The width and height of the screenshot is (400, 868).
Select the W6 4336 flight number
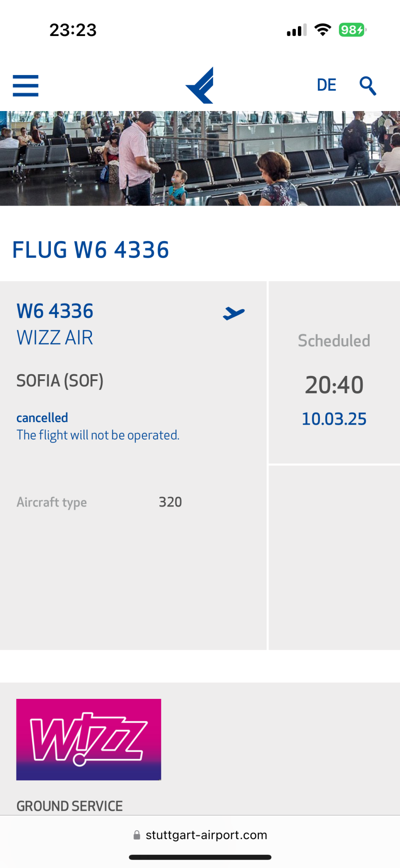[x=55, y=311]
